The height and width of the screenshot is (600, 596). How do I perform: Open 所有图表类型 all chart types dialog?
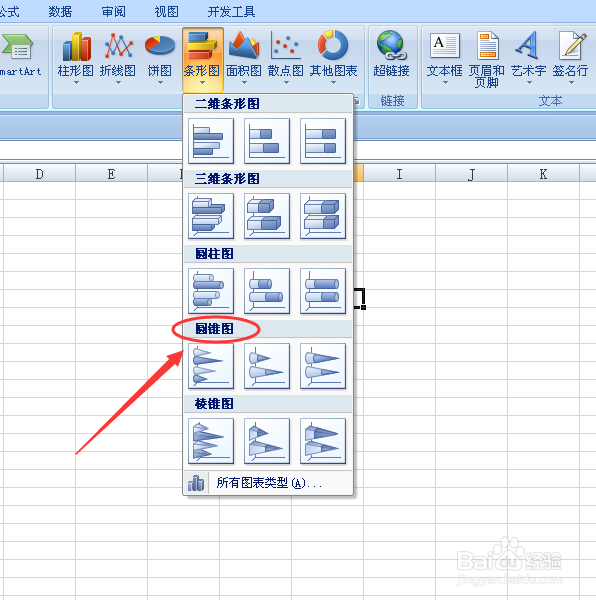[x=268, y=483]
